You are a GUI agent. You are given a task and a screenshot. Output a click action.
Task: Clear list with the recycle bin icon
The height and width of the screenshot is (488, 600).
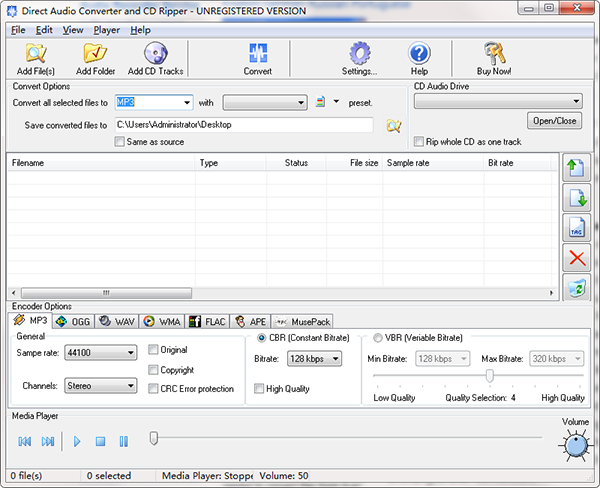576,288
